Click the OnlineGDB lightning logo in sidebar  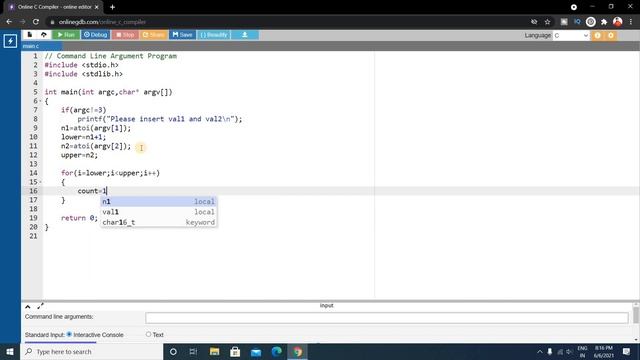(x=10, y=41)
